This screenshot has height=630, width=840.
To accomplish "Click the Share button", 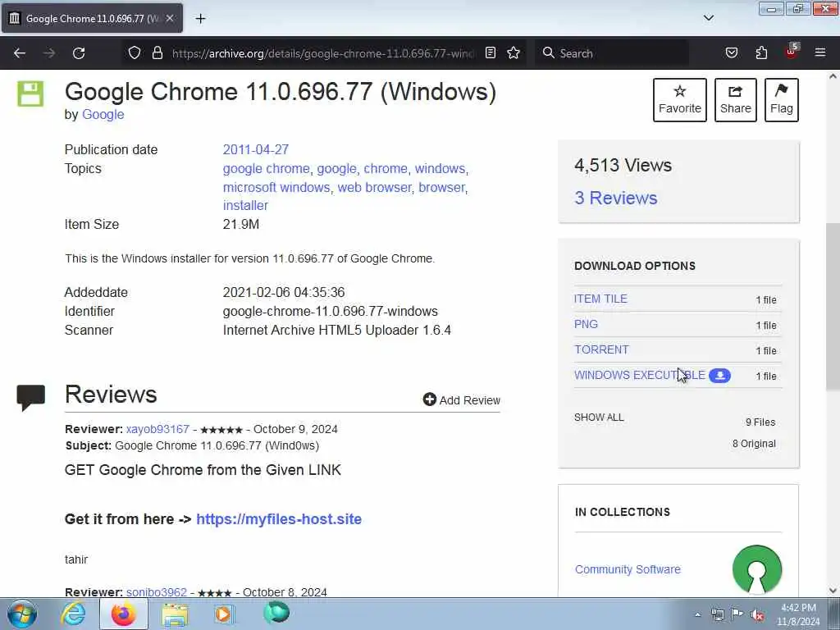I will click(736, 100).
